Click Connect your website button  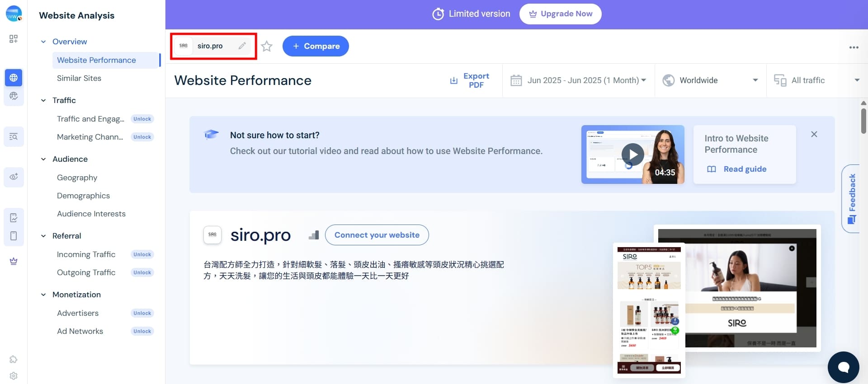click(377, 235)
